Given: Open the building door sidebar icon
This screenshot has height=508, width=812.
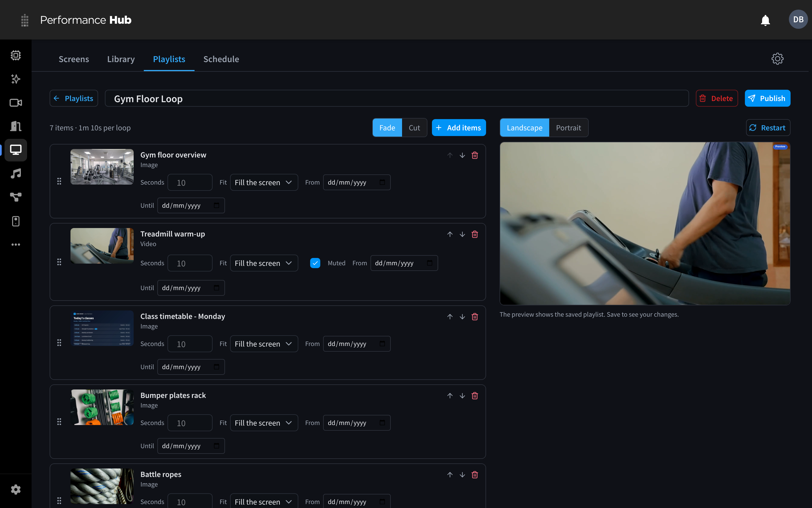Looking at the screenshot, I should pyautogui.click(x=16, y=126).
